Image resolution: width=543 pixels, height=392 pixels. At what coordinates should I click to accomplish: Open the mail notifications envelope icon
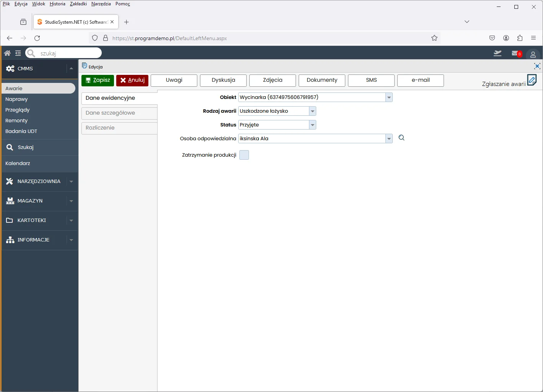coord(515,53)
